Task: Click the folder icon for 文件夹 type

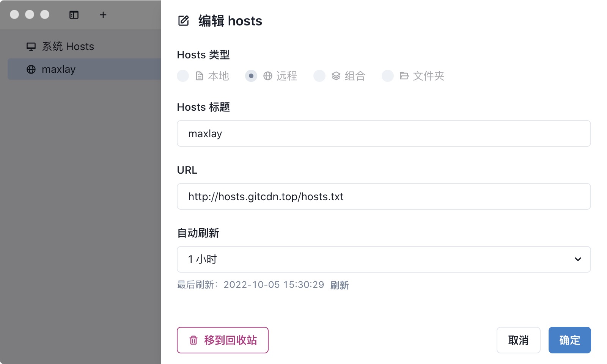Action: pos(404,76)
